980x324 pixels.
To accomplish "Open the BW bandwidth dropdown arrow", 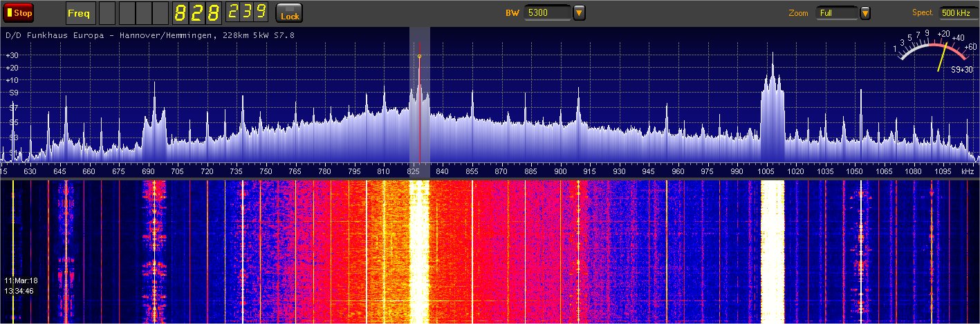I will [x=580, y=12].
